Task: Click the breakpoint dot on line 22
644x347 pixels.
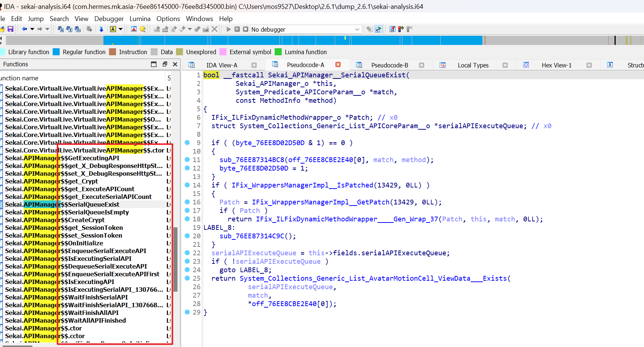Action: point(187,253)
